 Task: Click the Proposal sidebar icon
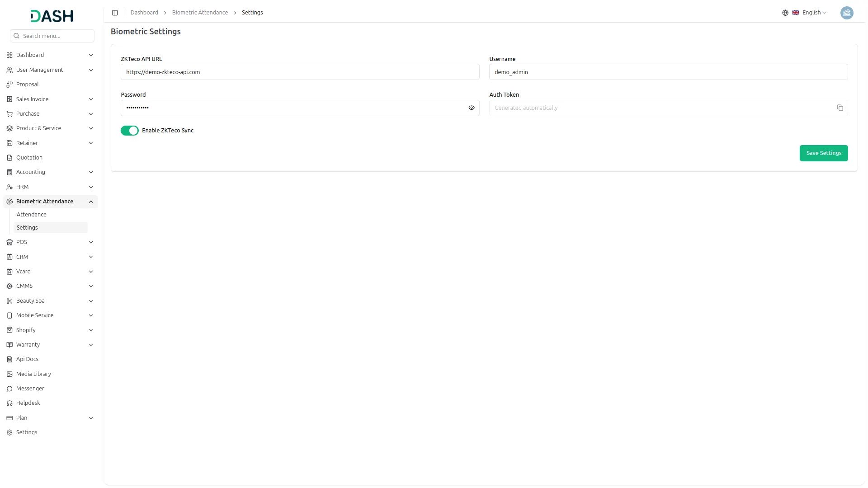pyautogui.click(x=9, y=84)
